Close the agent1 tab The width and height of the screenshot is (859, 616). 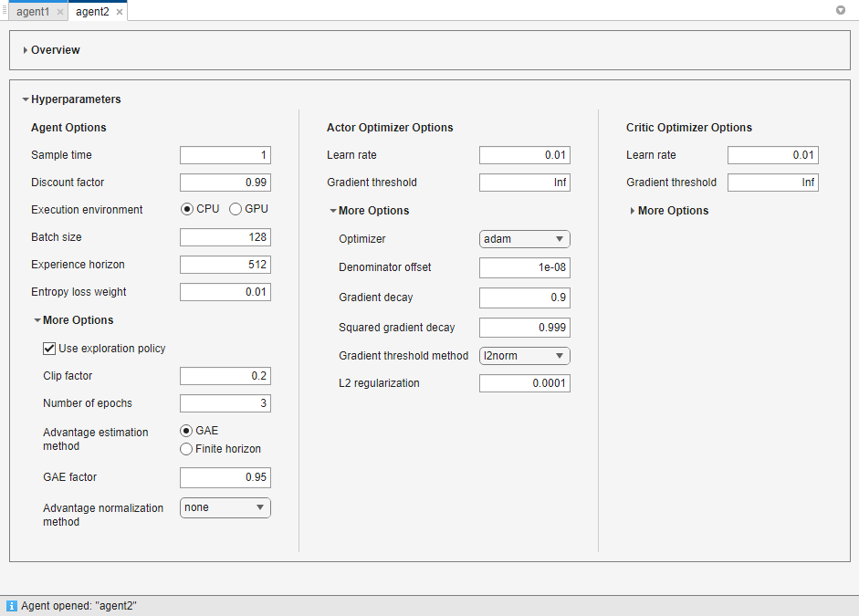tap(60, 12)
